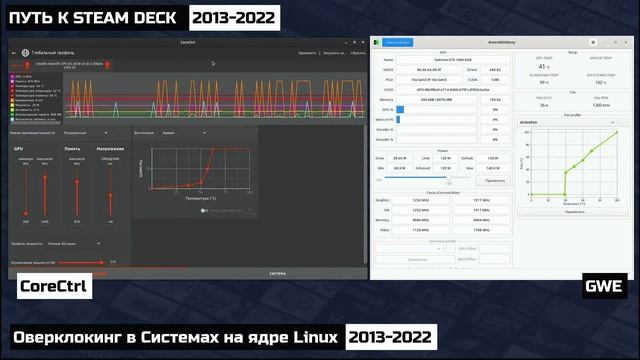
Task: Click Сбросить in CoreCtrl's header
Action: click(358, 53)
